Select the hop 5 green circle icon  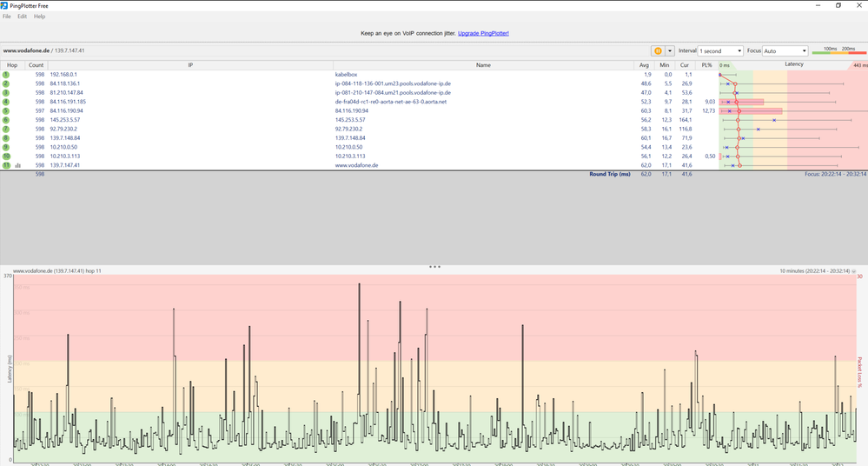pos(6,110)
